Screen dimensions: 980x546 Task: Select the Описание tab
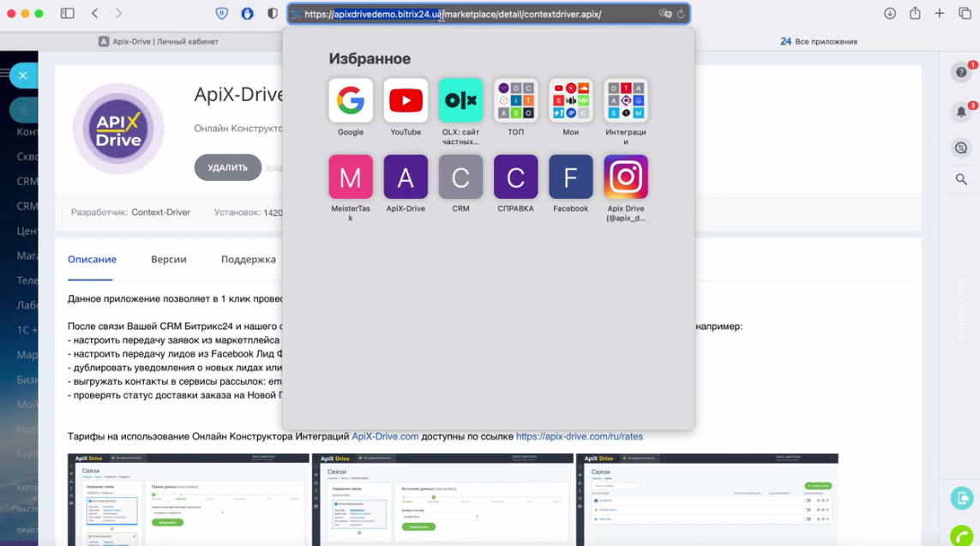(92, 259)
